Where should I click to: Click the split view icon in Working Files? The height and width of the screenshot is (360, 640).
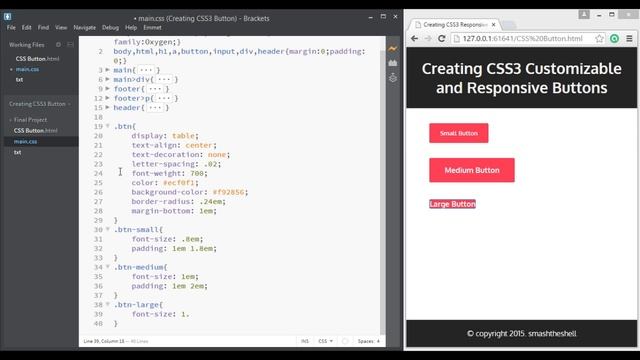pos(70,44)
